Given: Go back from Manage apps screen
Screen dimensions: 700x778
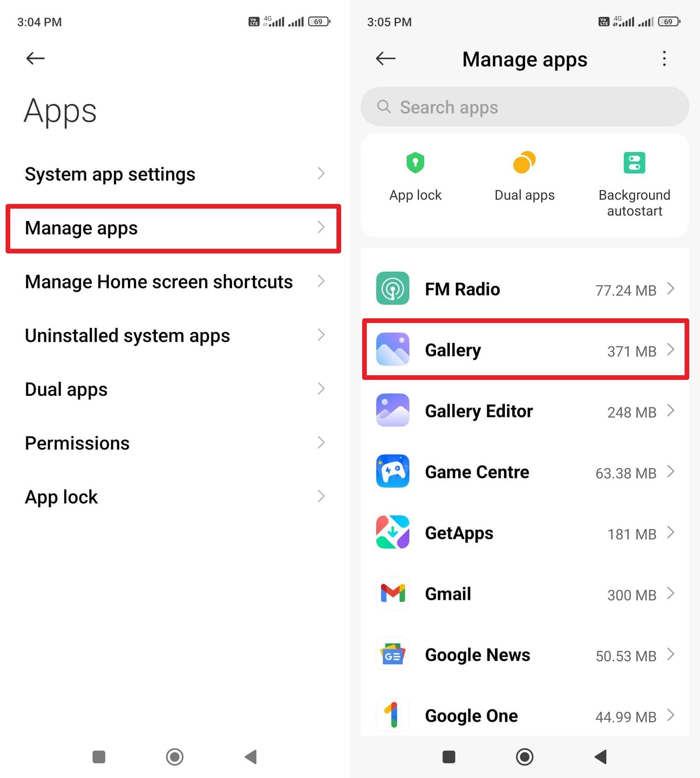Looking at the screenshot, I should point(385,58).
